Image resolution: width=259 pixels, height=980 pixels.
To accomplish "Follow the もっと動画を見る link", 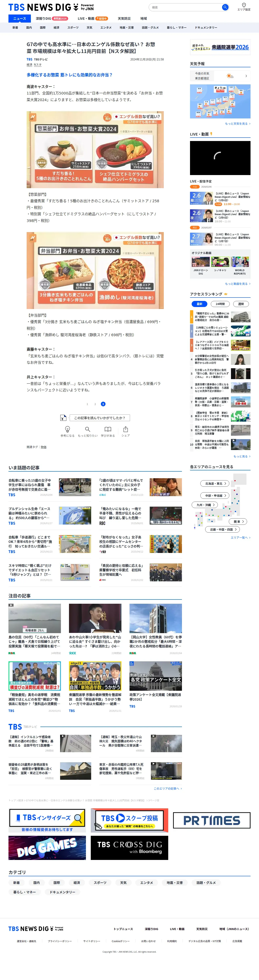I will pyautogui.click(x=238, y=284).
